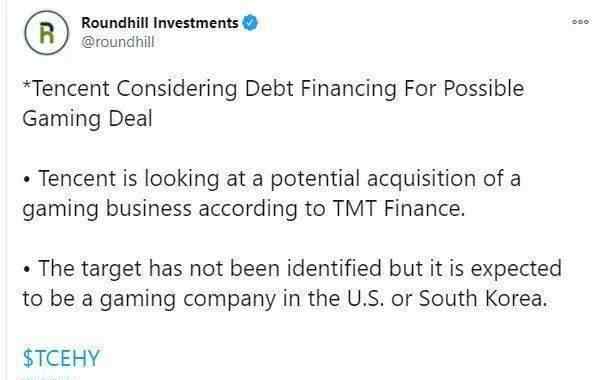
Task: Open the three-dot more options menu
Action: (580, 22)
